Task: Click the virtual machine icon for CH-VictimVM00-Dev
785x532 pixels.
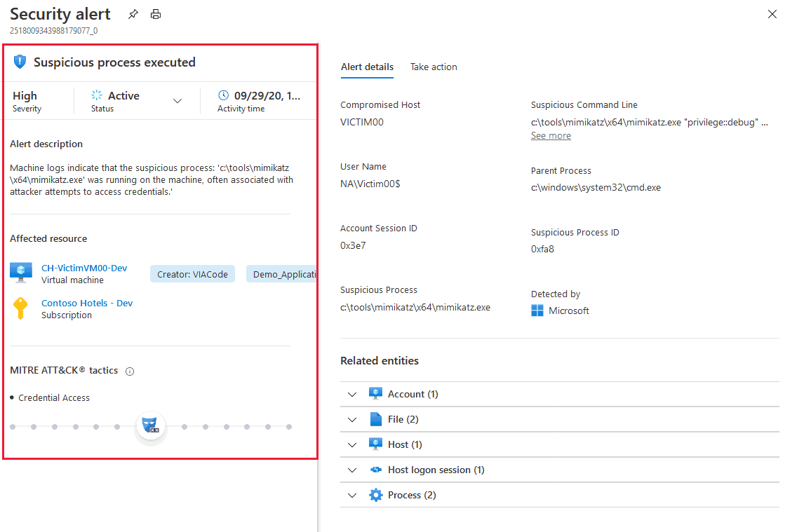Action: point(21,273)
